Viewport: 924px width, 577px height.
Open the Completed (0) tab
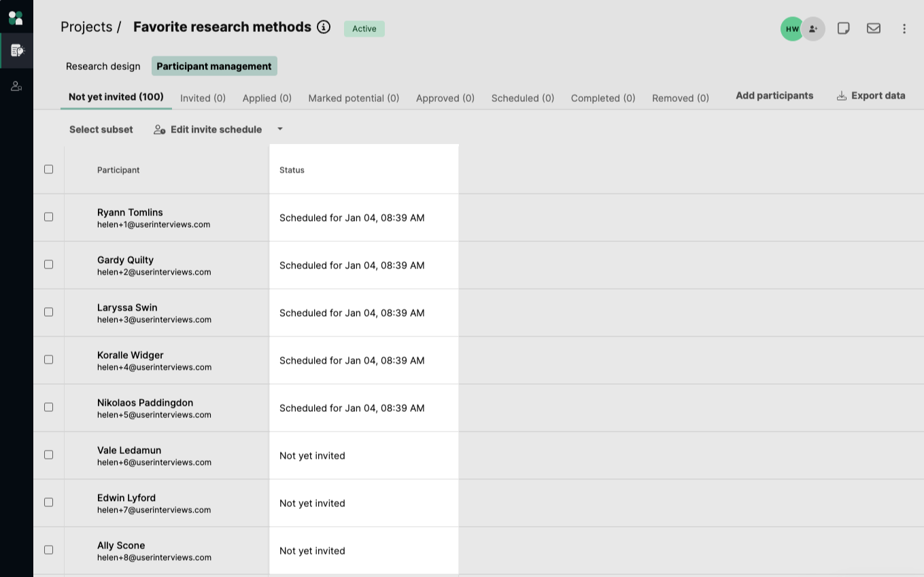[603, 98]
